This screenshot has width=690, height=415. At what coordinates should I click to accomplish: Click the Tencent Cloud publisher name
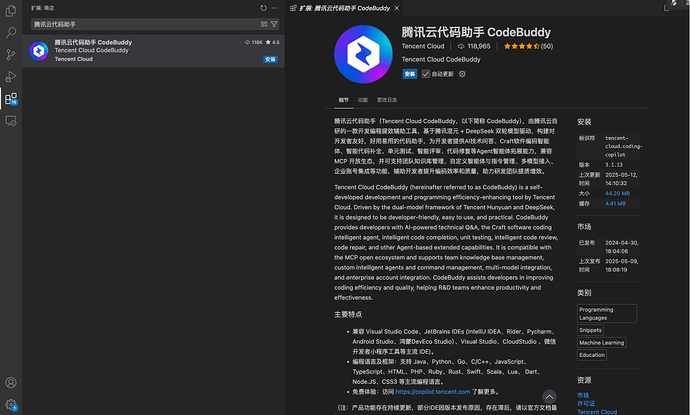[423, 46]
